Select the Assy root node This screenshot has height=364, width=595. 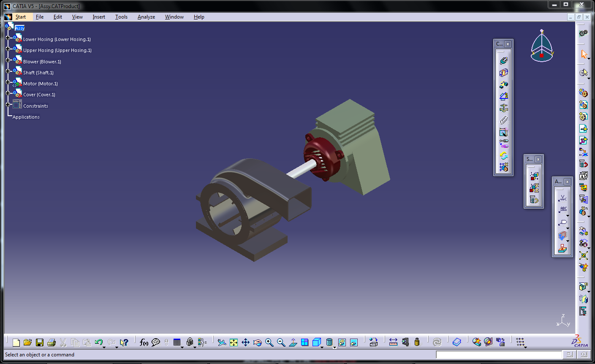(20, 28)
